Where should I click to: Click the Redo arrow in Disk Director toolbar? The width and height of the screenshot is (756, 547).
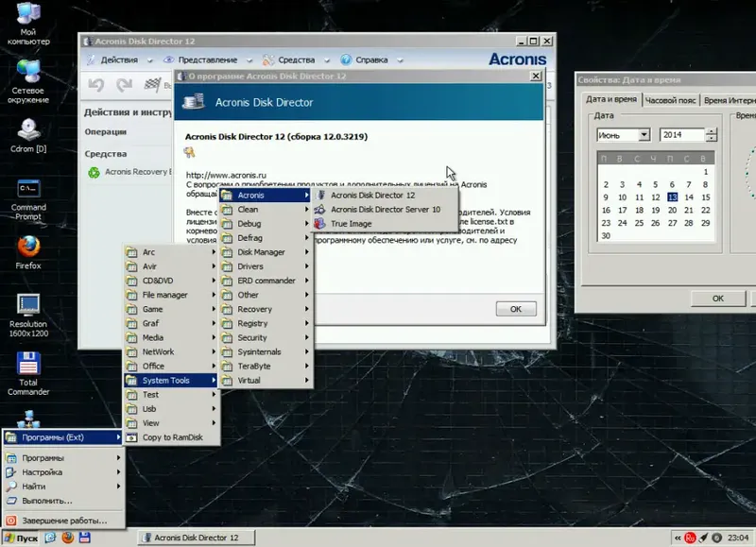click(x=123, y=86)
